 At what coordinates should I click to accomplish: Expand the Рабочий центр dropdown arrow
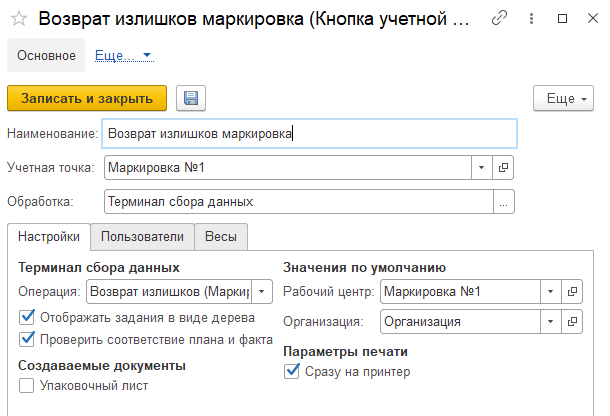point(550,291)
